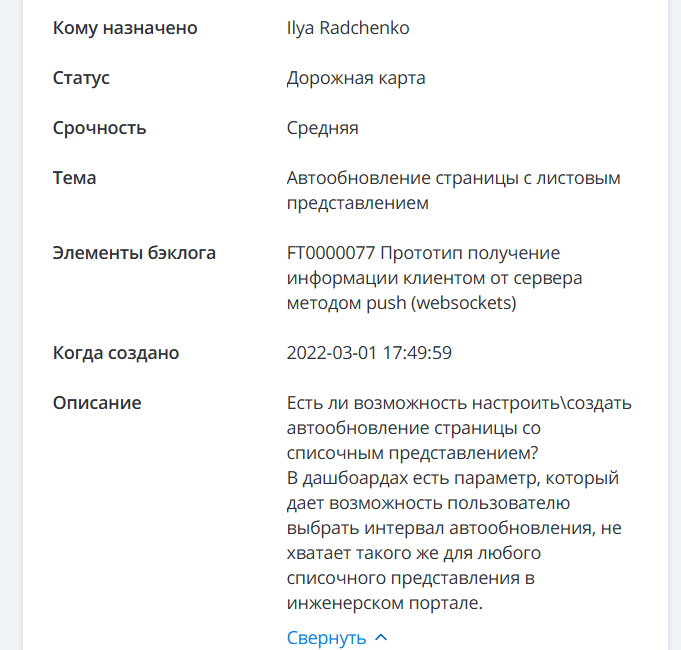Screen dimensions: 681x650
Task: Click backlog item ID FT0000077
Action: tap(330, 253)
